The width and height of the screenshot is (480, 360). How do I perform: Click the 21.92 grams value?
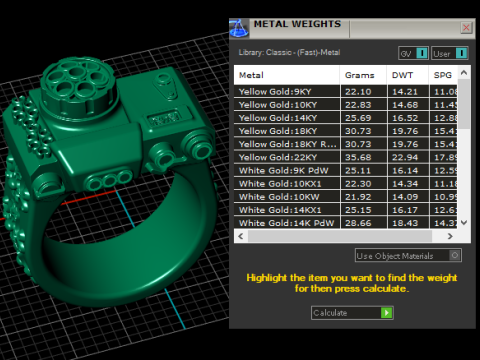(x=358, y=197)
